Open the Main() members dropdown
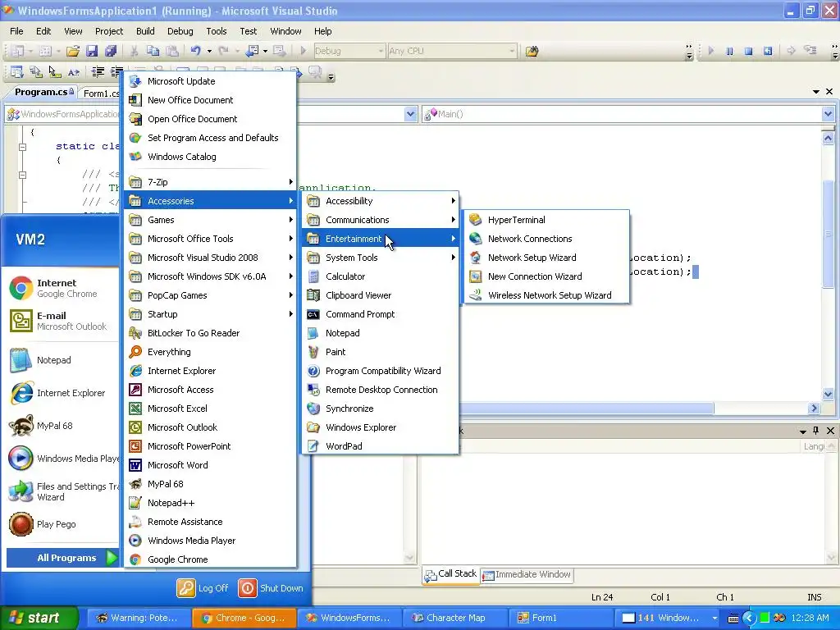Viewport: 840px width, 630px height. tap(828, 113)
